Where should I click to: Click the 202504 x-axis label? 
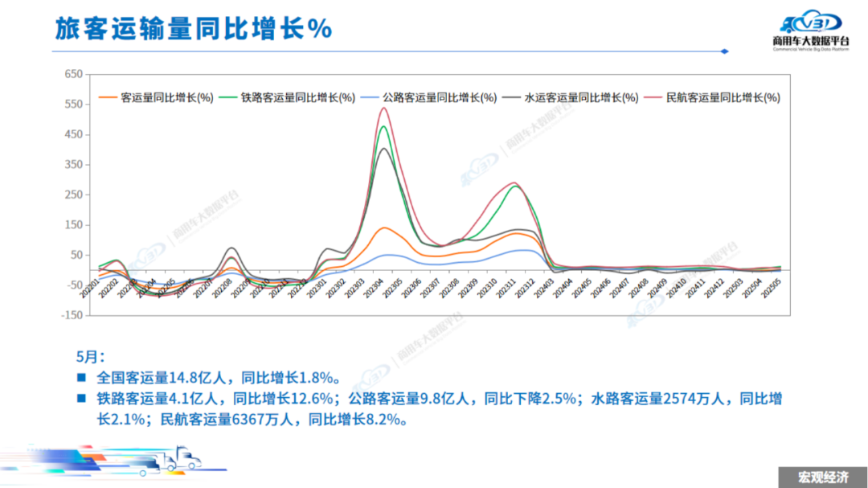coord(752,288)
